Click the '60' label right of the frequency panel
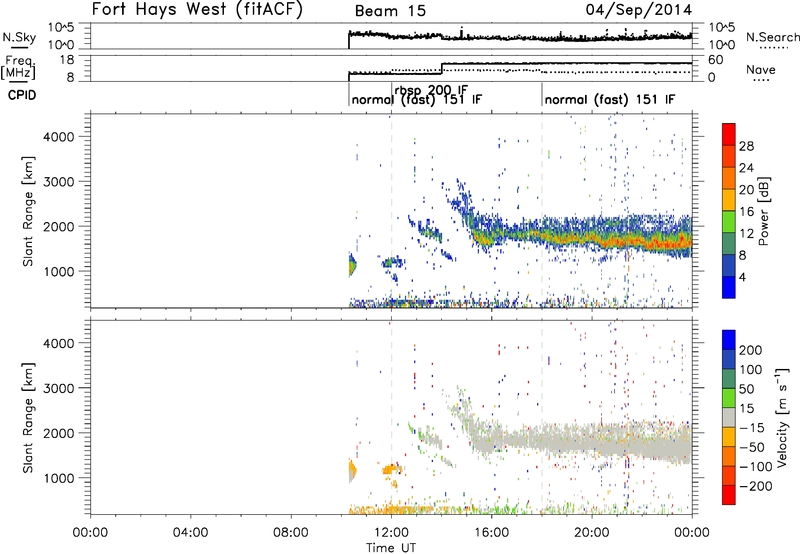Viewport: 800px width, 554px height. click(x=716, y=60)
